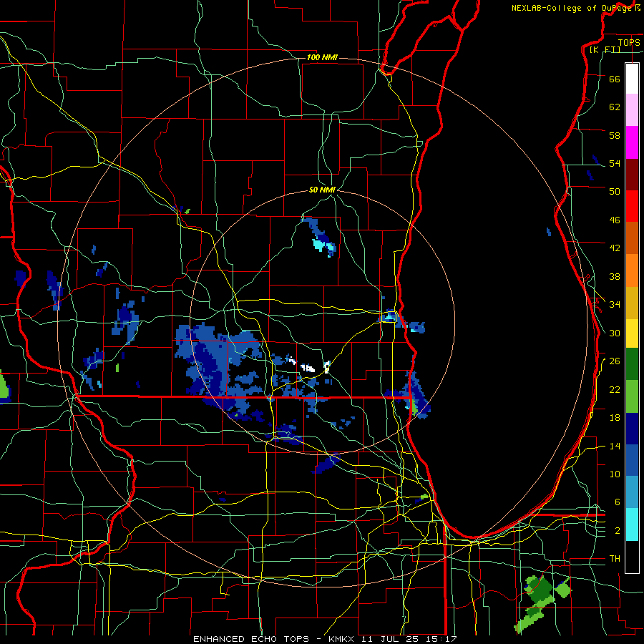Click the "46" legend value
This screenshot has width=644, height=644.
[x=615, y=220]
